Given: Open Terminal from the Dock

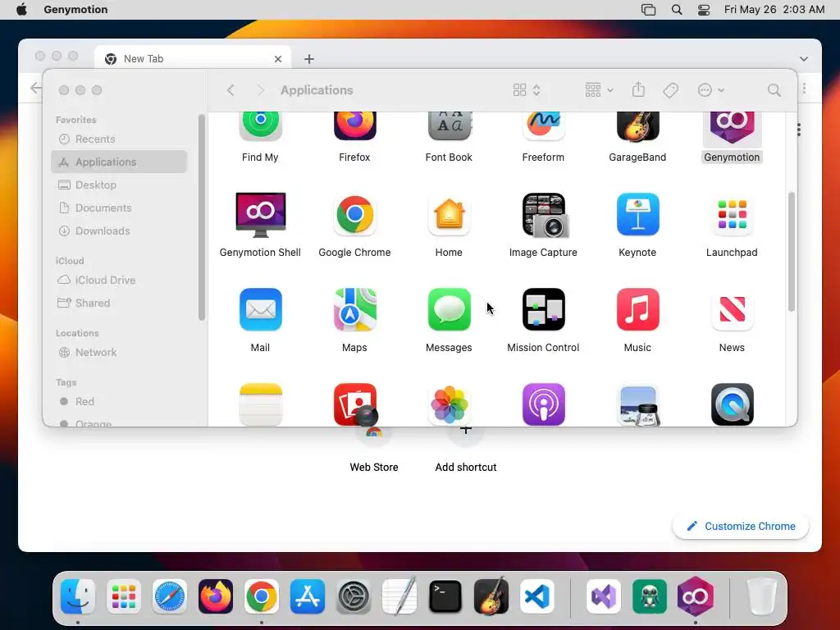Looking at the screenshot, I should [445, 596].
